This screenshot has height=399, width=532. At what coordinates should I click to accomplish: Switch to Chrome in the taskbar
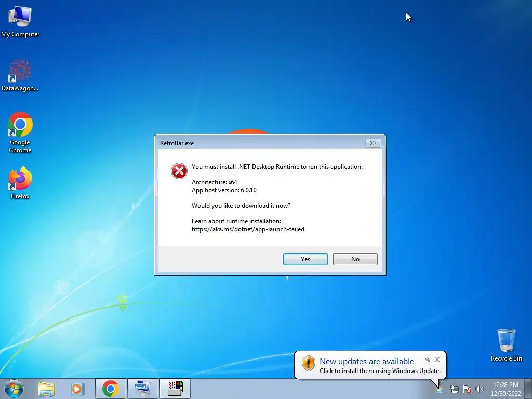[110, 389]
